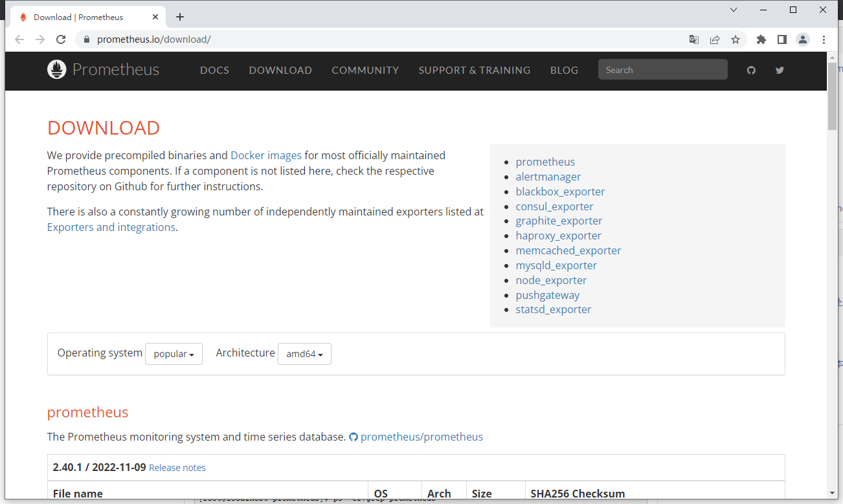The width and height of the screenshot is (843, 504).
Task: Open the Architecture amd64 dropdown
Action: 304,354
